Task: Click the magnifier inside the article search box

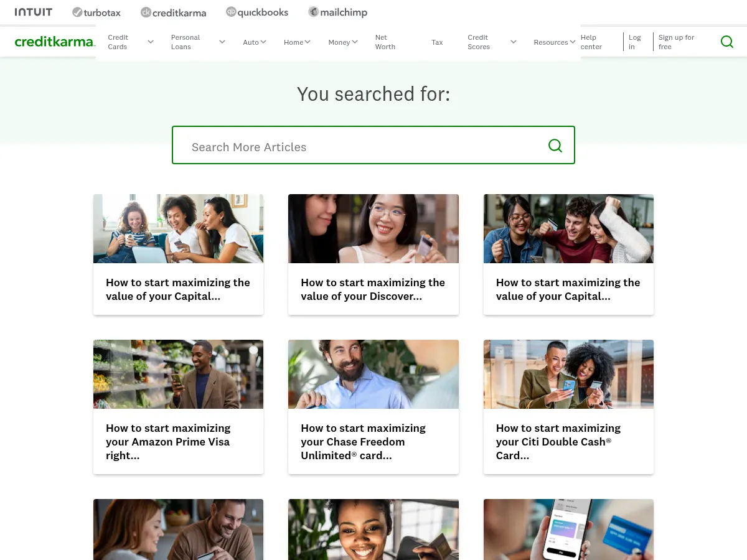Action: pos(555,145)
